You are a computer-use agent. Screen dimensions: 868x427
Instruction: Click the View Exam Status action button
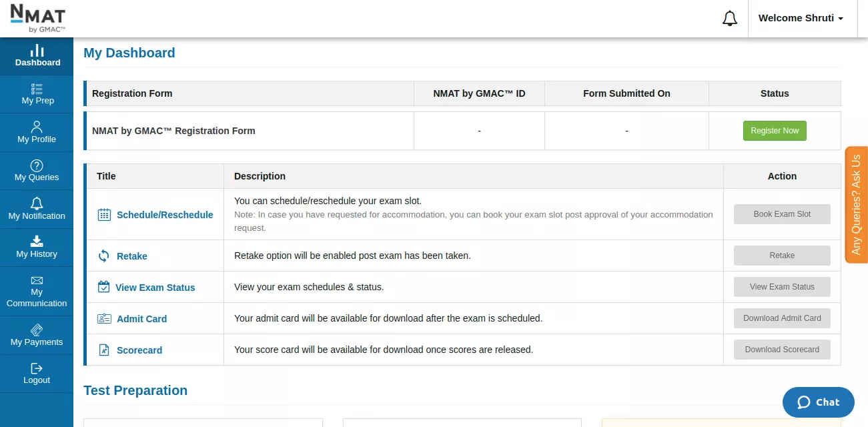click(x=782, y=287)
